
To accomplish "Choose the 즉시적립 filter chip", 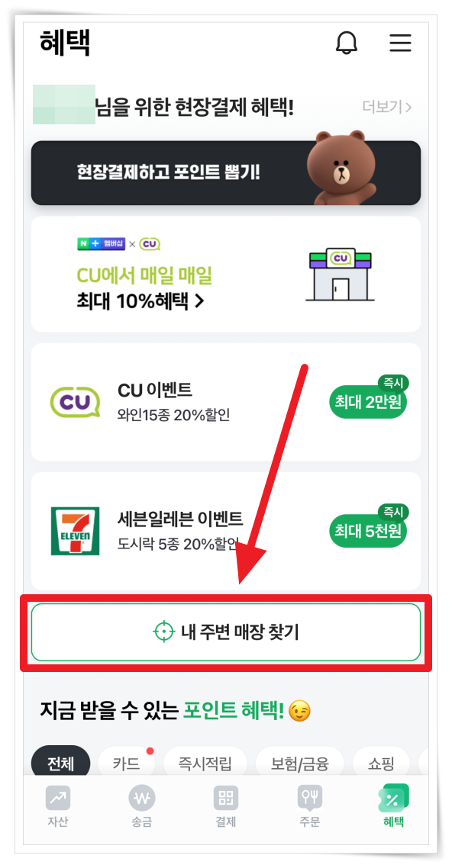I will click(x=205, y=765).
